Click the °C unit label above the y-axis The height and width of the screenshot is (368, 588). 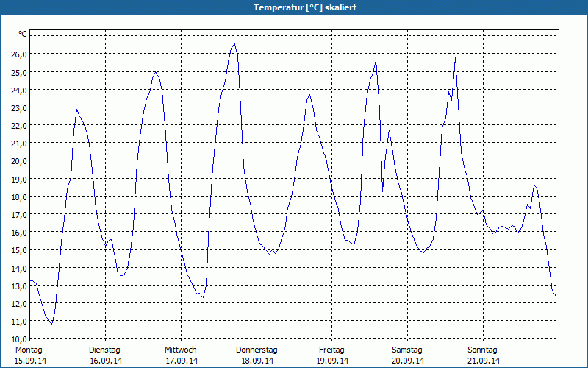pos(22,34)
